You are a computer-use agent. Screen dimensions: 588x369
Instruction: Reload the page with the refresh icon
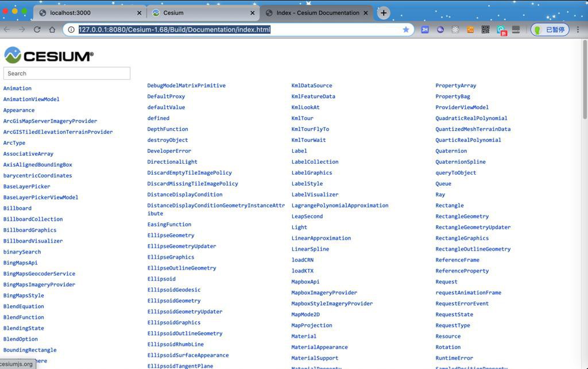tap(37, 30)
